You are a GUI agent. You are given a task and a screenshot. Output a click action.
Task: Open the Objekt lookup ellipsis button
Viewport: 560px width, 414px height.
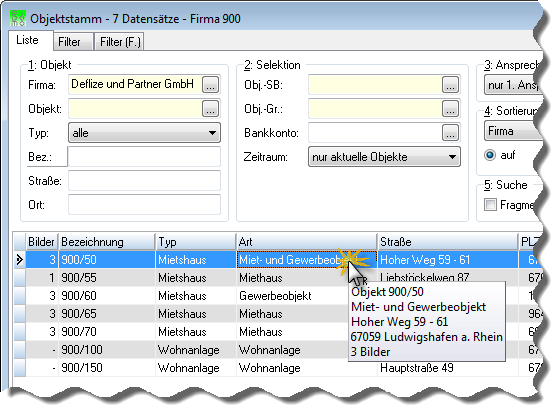210,109
